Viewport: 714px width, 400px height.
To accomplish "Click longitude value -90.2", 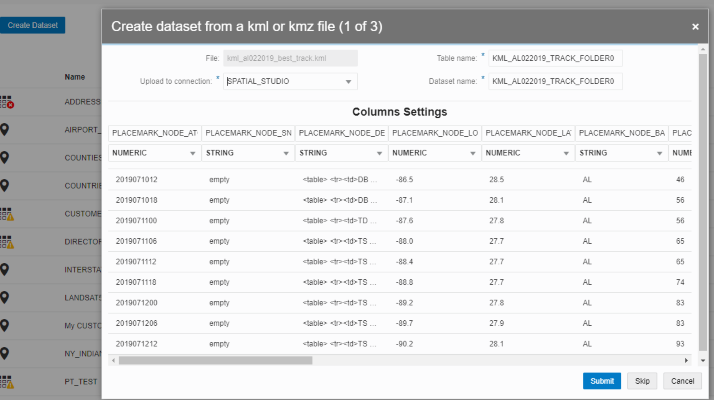I will coord(404,344).
